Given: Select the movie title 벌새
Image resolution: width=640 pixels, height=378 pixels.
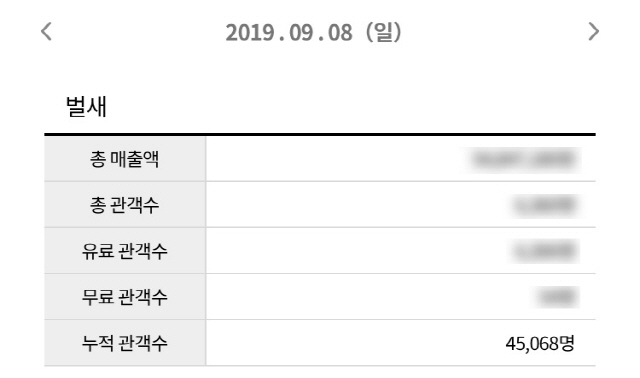Looking at the screenshot, I should pos(86,107).
